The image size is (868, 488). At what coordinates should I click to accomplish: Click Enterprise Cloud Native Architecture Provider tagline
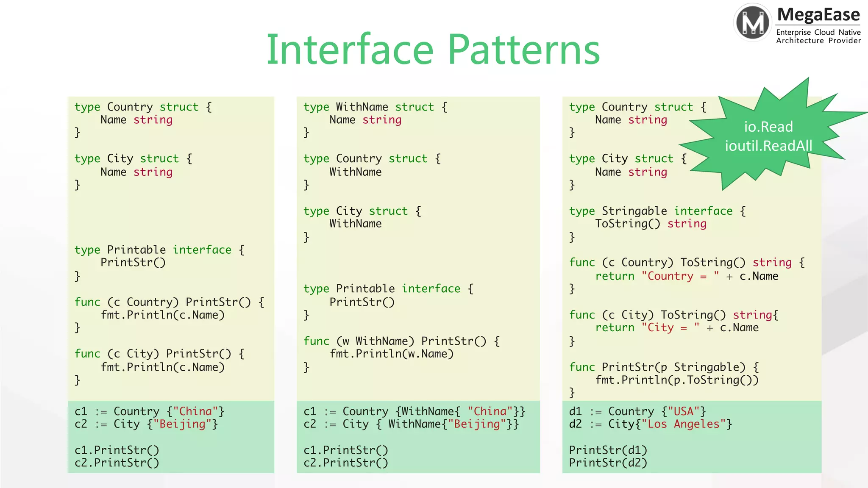[818, 36]
